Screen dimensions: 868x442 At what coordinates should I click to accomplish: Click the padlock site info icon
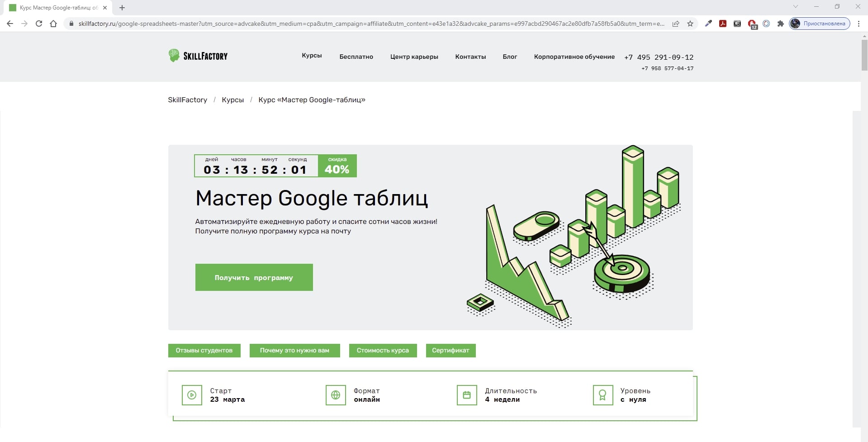71,24
